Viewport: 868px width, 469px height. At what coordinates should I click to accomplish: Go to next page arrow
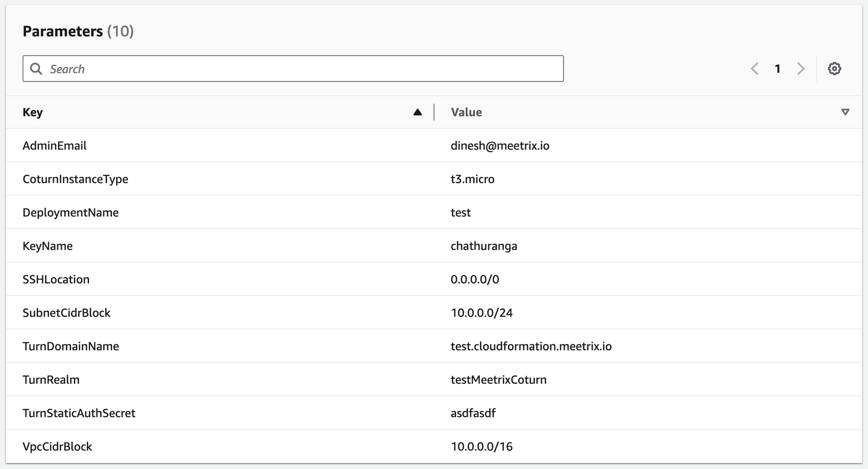801,69
